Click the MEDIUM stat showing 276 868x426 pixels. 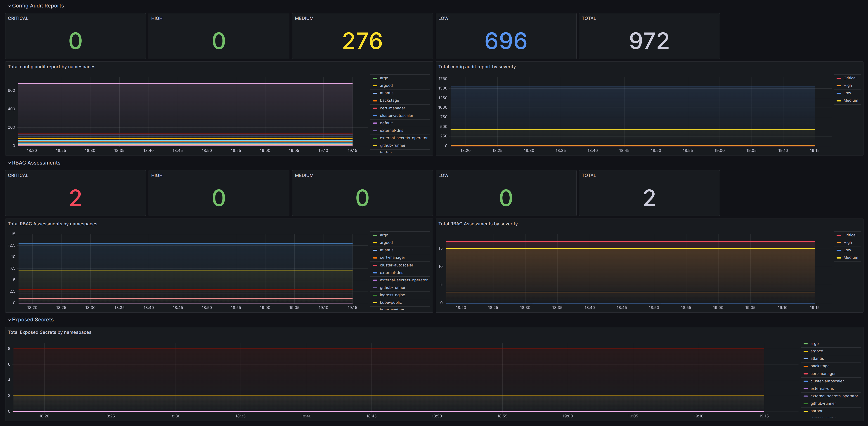(x=362, y=40)
